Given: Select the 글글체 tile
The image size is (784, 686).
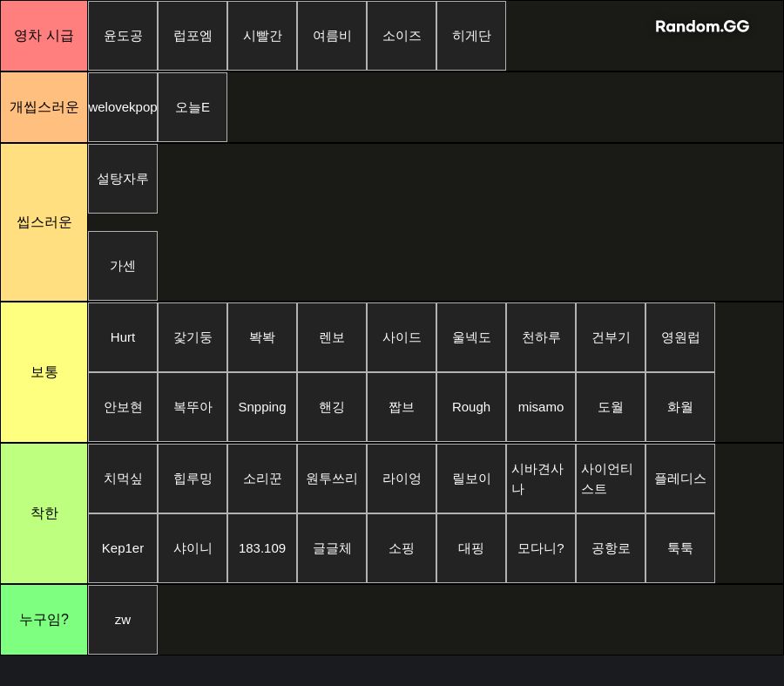Looking at the screenshot, I should [332, 548].
